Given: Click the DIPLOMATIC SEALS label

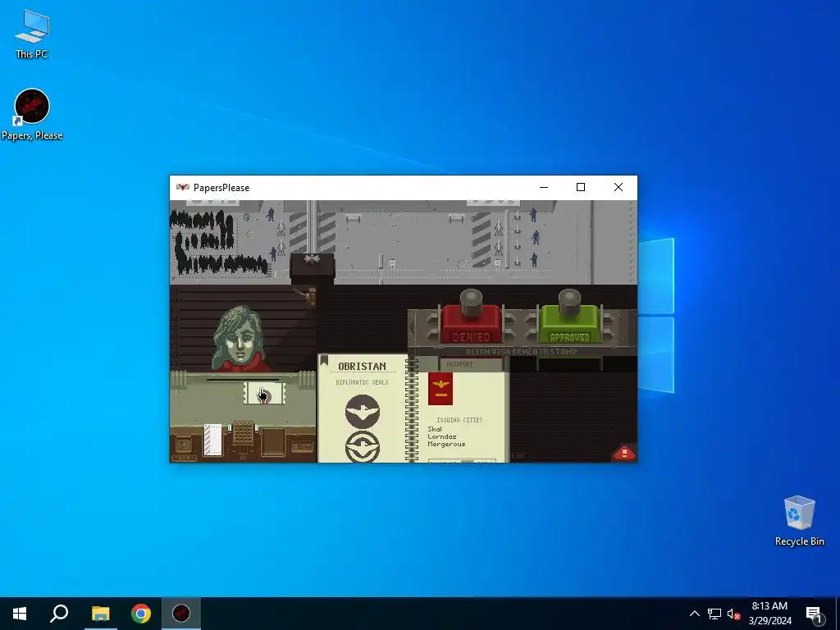Looking at the screenshot, I should pyautogui.click(x=362, y=382).
